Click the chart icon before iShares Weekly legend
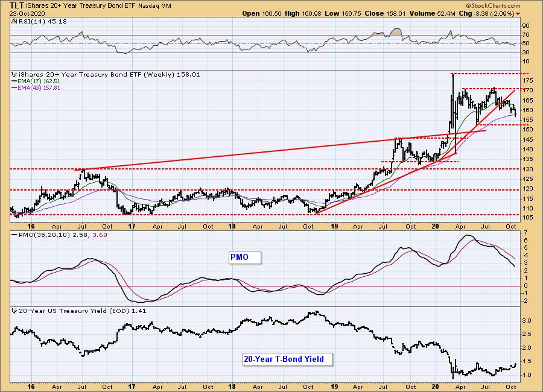The width and height of the screenshot is (543, 392). coord(14,74)
